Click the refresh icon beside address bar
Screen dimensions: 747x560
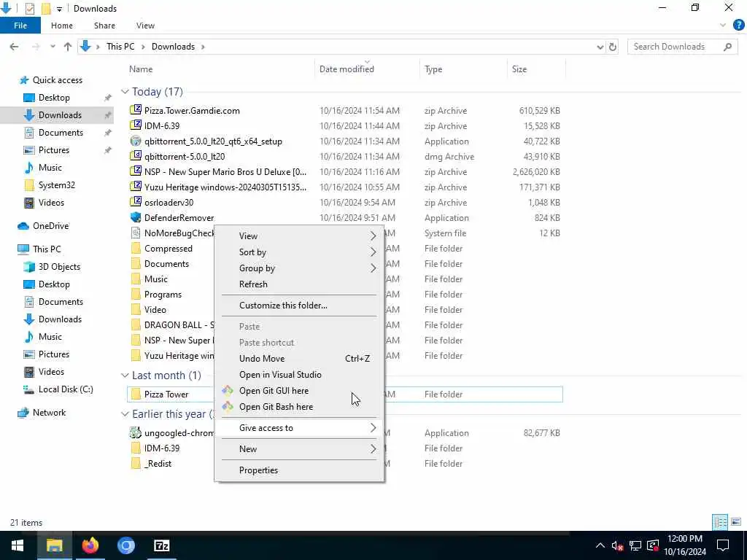[613, 47]
